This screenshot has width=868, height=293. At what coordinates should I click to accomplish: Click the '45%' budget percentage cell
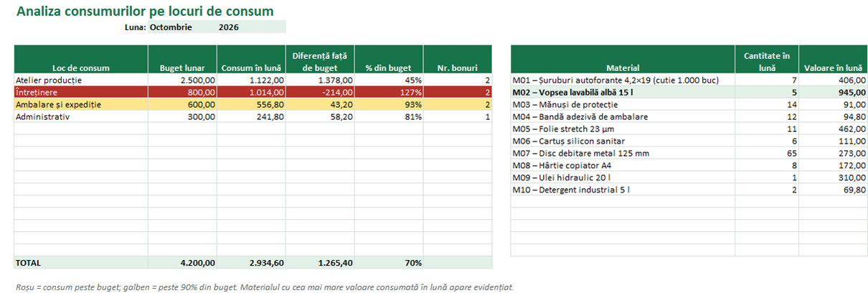point(389,80)
